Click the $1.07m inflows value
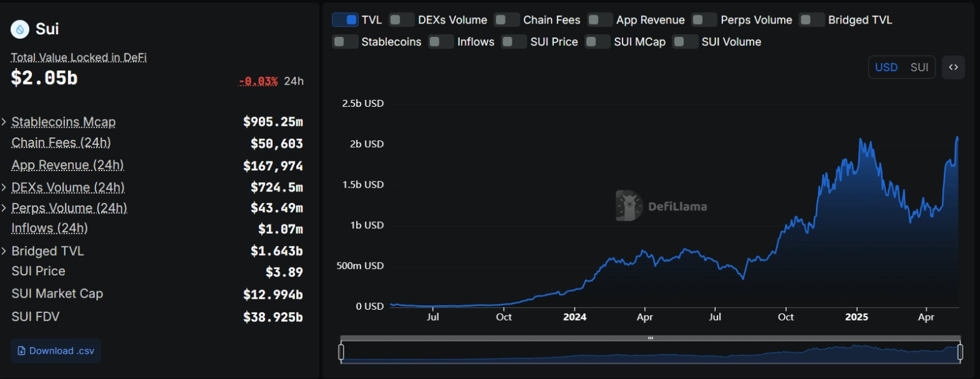This screenshot has width=980, height=379. pyautogui.click(x=280, y=229)
